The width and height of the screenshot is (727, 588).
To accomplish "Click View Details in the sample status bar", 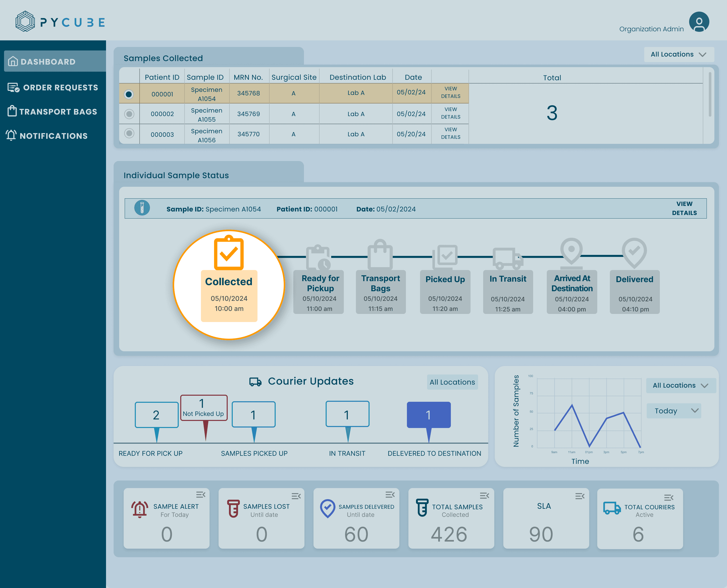I will tap(684, 208).
